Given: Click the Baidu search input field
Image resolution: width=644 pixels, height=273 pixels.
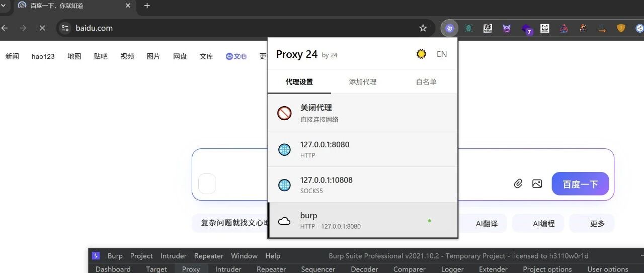Looking at the screenshot, I should pos(403,174).
